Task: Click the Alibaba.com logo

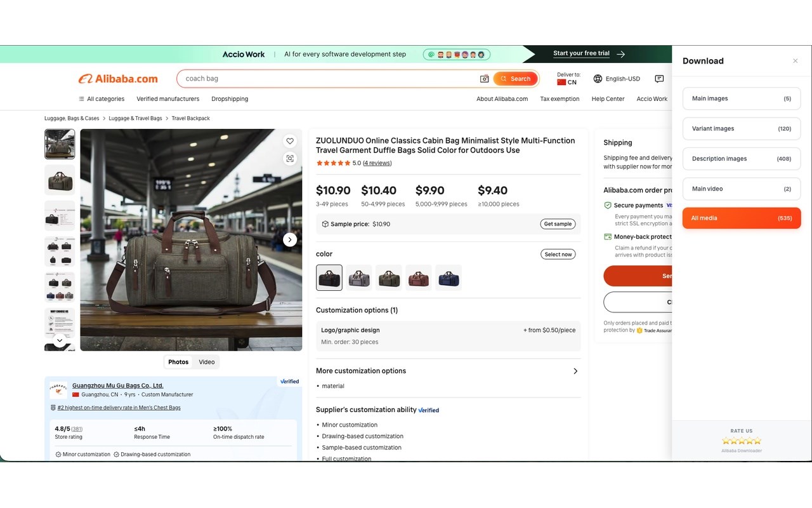Action: [x=118, y=79]
